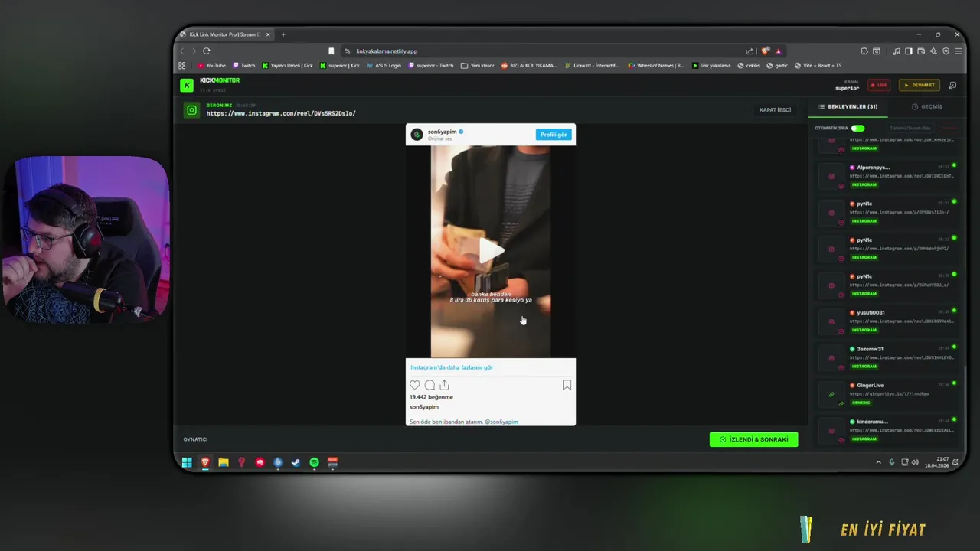Switch to Geçmiş tab
The height and width of the screenshot is (551, 980).
pyautogui.click(x=927, y=107)
